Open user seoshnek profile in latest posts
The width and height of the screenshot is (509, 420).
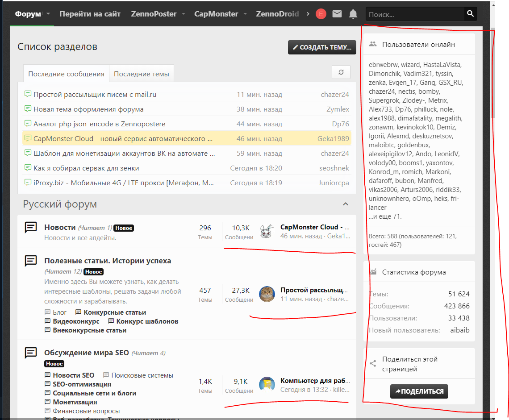pos(334,168)
